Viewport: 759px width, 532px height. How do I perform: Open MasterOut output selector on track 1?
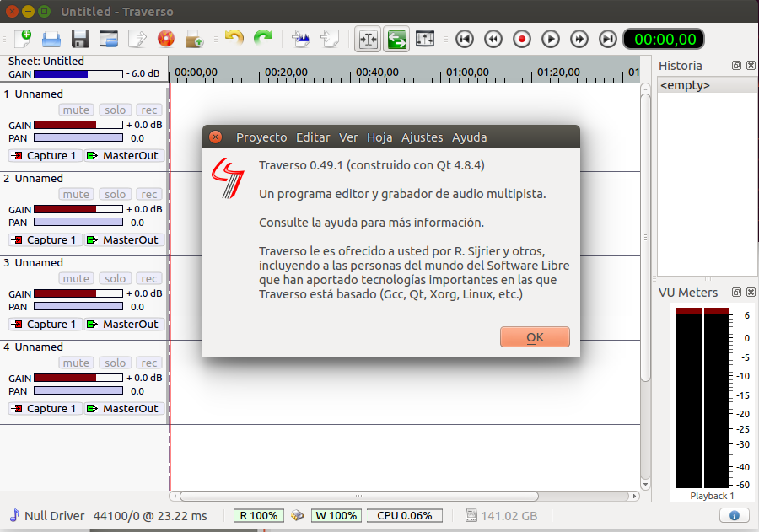coord(125,155)
